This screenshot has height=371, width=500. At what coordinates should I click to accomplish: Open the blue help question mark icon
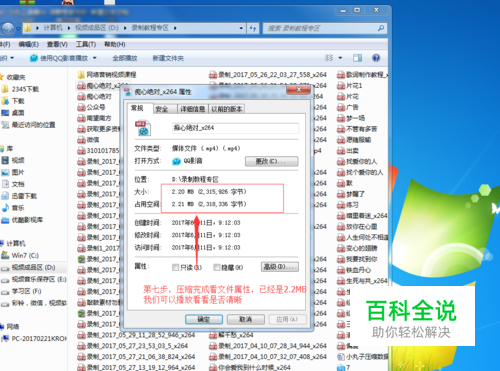(x=376, y=58)
